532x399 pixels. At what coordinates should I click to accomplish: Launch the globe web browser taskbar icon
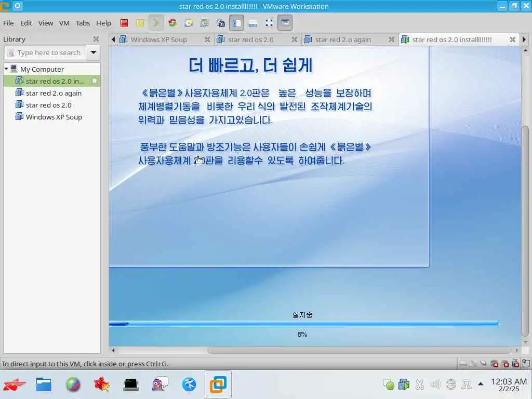point(73,384)
